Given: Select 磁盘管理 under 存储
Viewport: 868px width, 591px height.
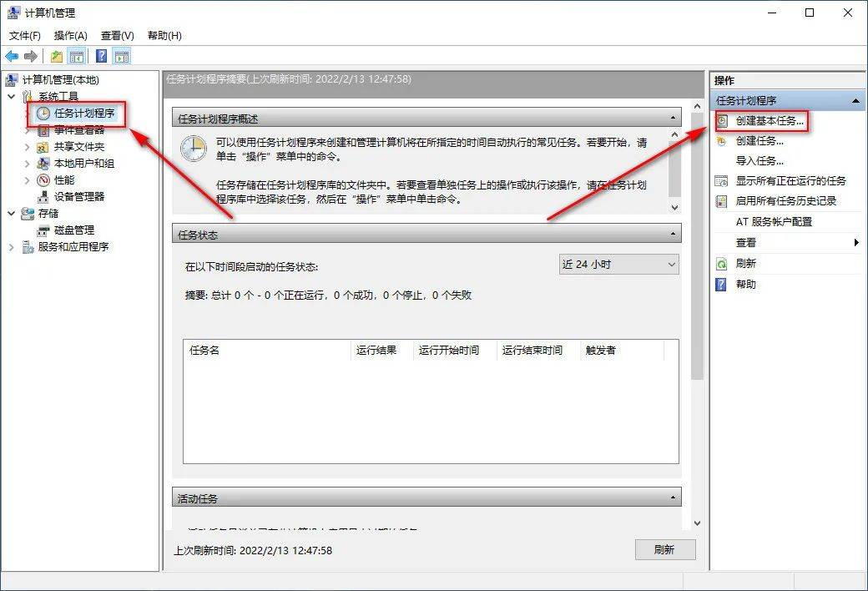Looking at the screenshot, I should [73, 230].
